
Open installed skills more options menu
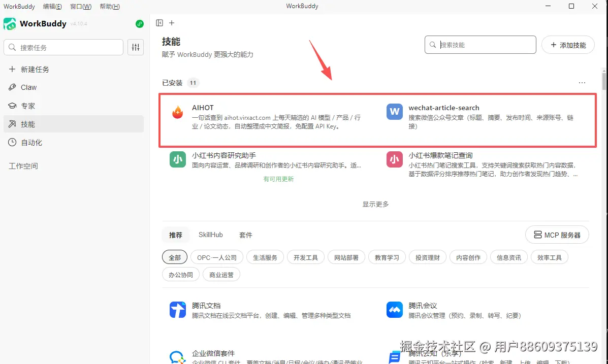click(582, 83)
